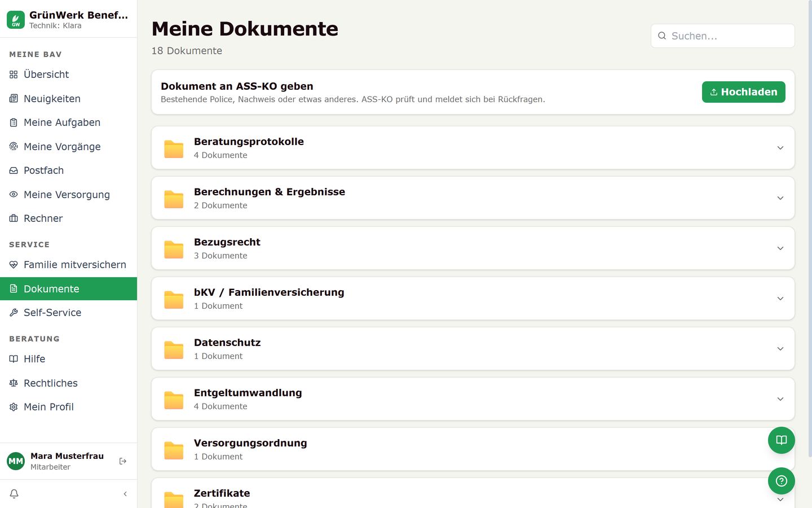Image resolution: width=812 pixels, height=508 pixels.
Task: Expand the Datenschutz folder chevron
Action: [780, 349]
